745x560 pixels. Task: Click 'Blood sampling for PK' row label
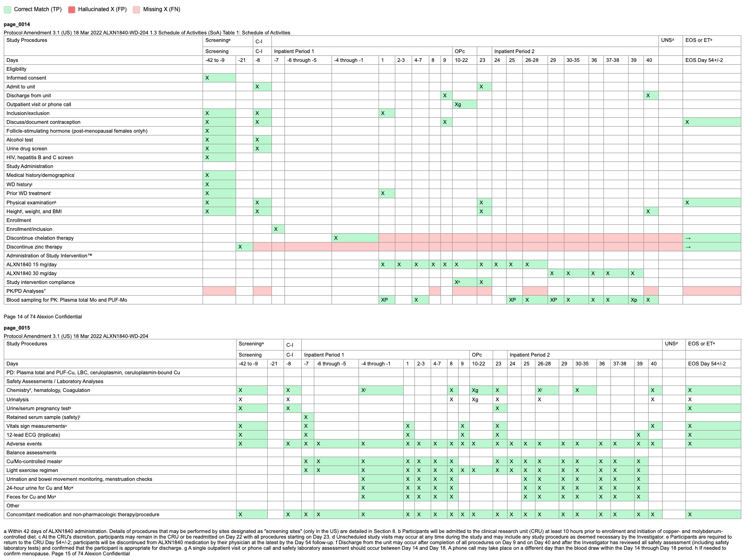(x=67, y=300)
